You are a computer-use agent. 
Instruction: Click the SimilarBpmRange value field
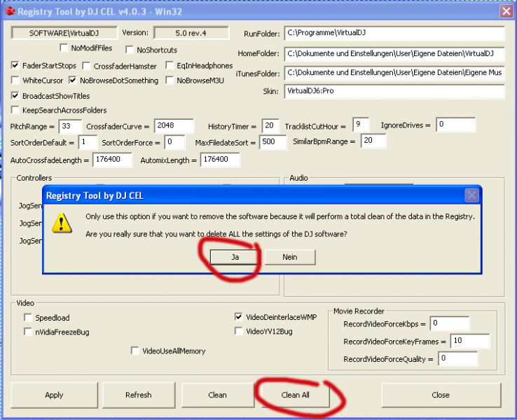point(373,141)
